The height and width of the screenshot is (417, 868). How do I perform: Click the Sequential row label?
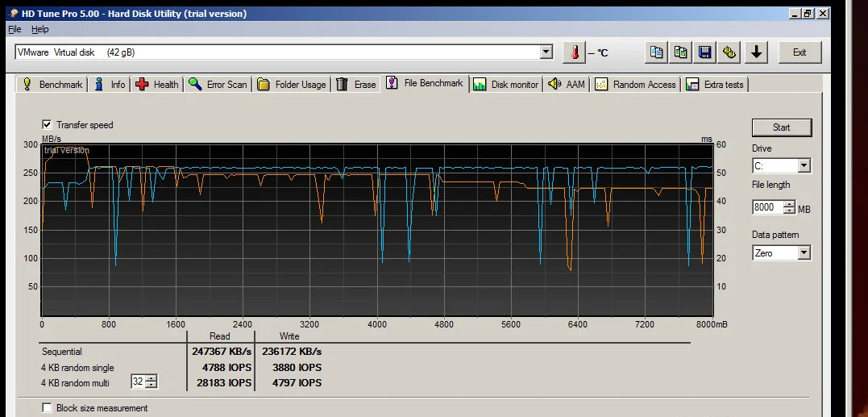[62, 352]
